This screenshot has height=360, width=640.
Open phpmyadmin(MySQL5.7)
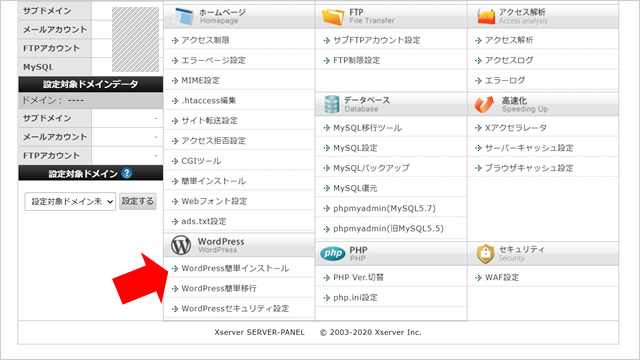[x=384, y=208]
